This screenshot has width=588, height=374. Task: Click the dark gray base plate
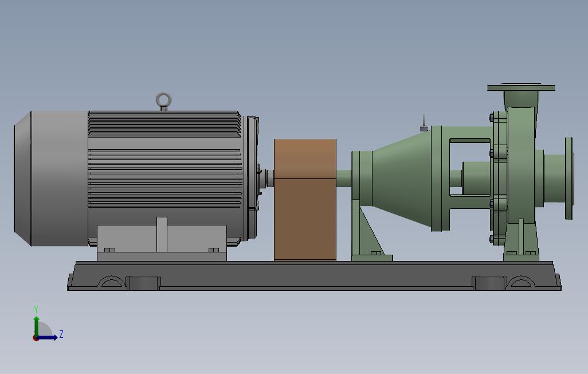coord(314,276)
